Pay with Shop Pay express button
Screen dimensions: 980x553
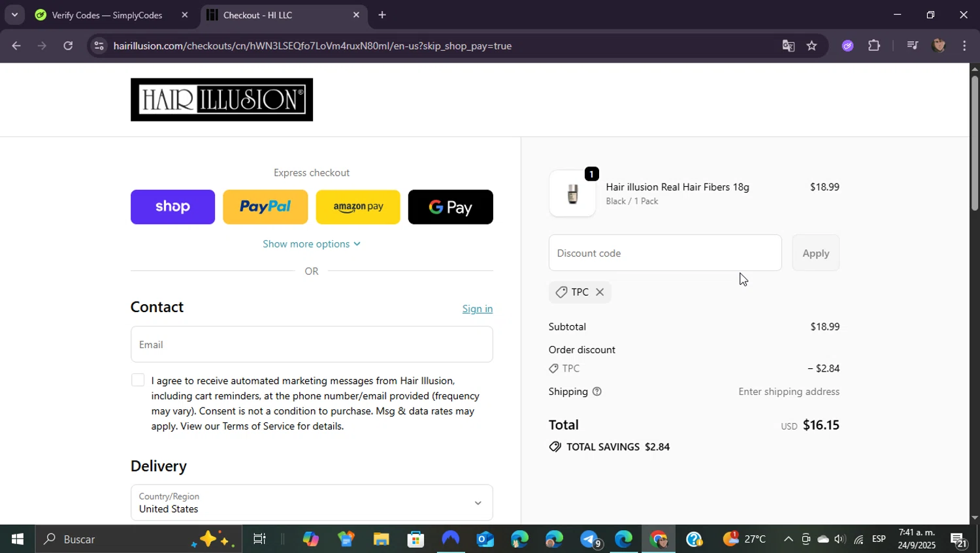coord(172,207)
